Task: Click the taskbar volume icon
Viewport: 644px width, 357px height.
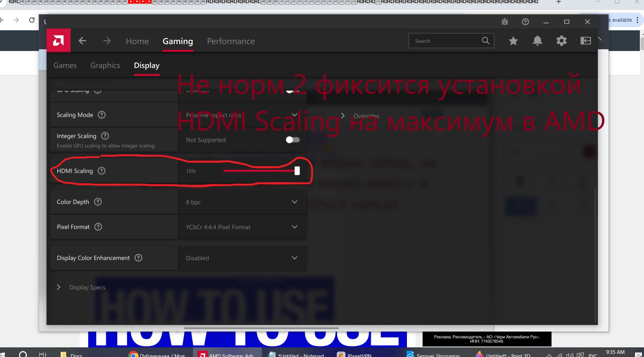Action: click(x=570, y=355)
